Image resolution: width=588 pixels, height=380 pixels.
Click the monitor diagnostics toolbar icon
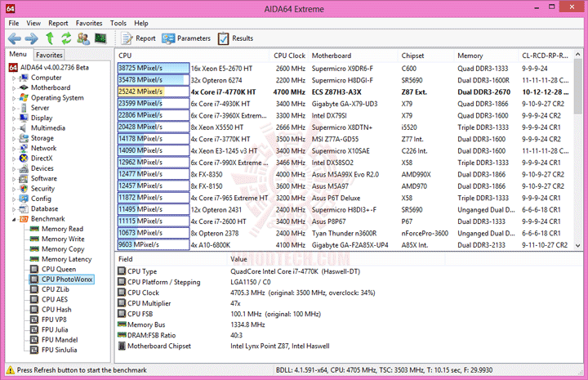tap(100, 38)
